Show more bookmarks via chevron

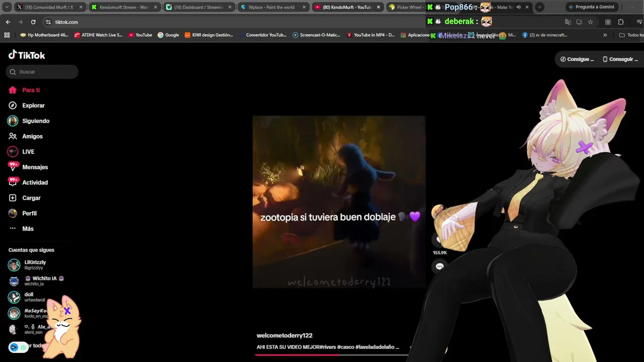(x=605, y=35)
